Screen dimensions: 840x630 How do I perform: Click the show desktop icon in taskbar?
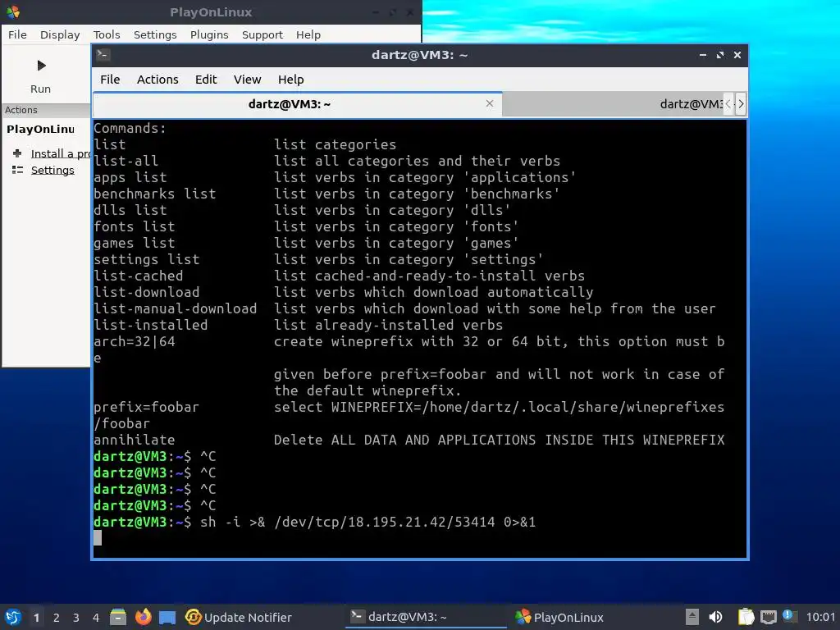[x=167, y=617]
